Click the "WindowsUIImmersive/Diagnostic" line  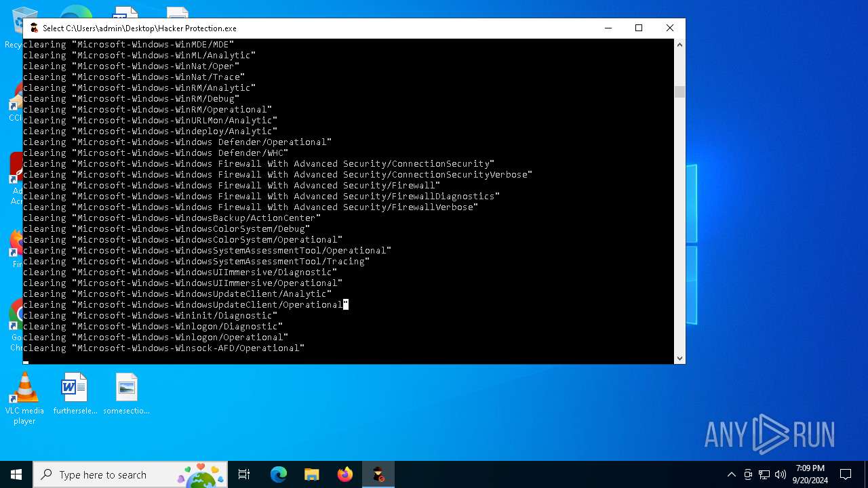tap(180, 272)
